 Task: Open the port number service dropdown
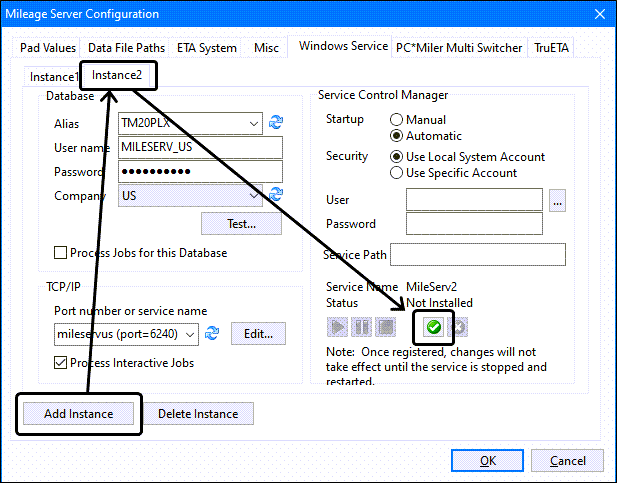190,334
